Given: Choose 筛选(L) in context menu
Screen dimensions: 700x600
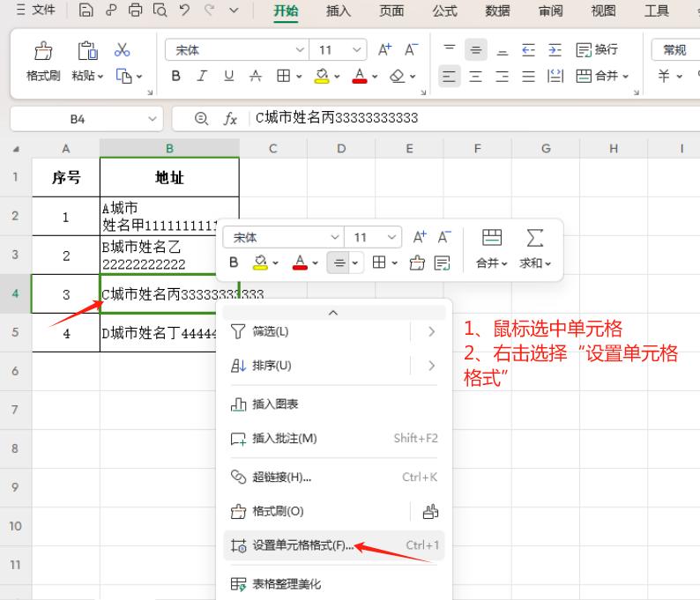Looking at the screenshot, I should click(x=334, y=331).
